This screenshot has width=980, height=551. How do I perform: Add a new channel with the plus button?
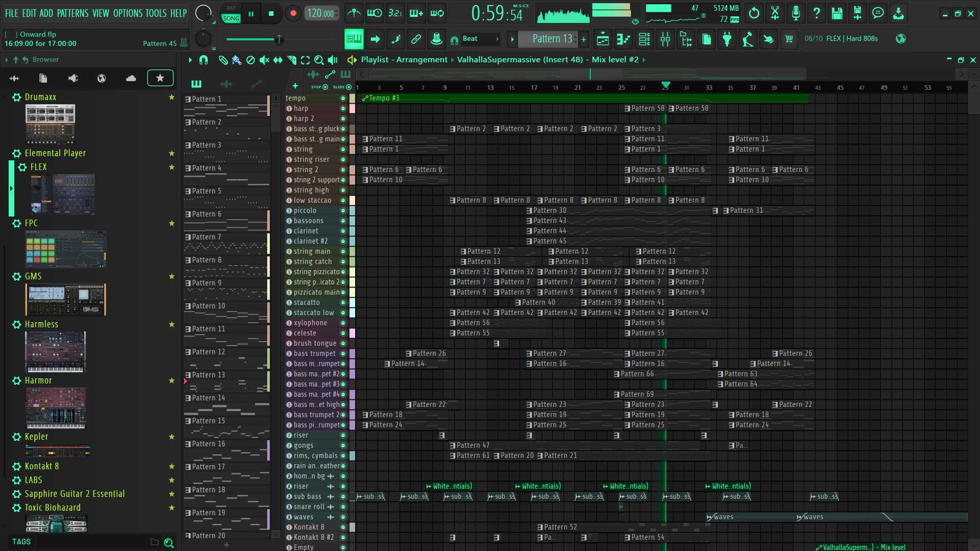(x=295, y=86)
